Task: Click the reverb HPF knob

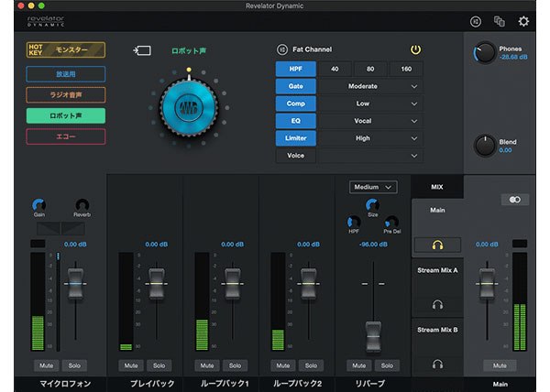Action: click(x=354, y=222)
